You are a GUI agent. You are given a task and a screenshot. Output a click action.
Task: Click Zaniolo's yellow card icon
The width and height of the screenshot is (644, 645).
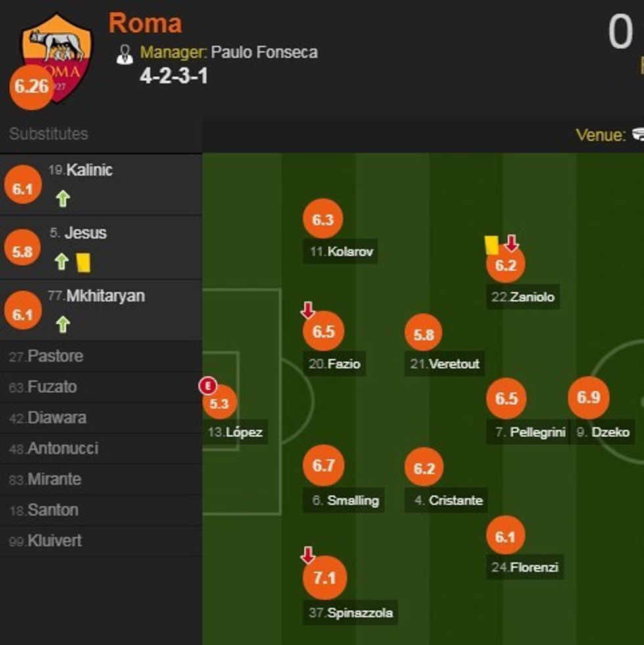point(491,244)
